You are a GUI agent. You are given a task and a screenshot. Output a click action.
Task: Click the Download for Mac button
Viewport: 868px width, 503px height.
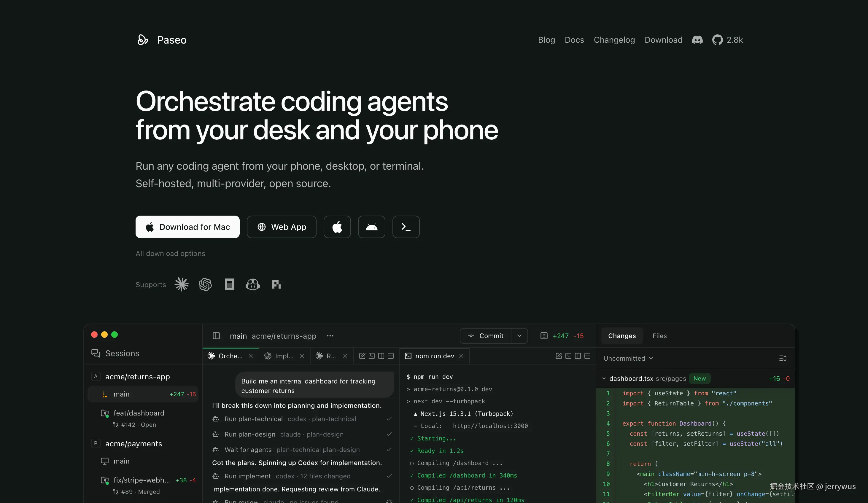187,227
